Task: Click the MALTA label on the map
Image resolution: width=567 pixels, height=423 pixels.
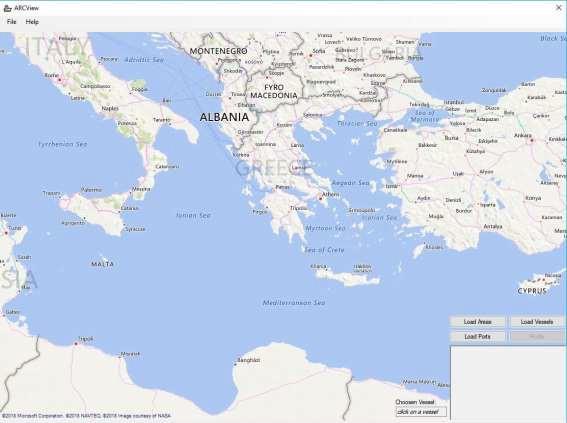Action: (x=103, y=264)
